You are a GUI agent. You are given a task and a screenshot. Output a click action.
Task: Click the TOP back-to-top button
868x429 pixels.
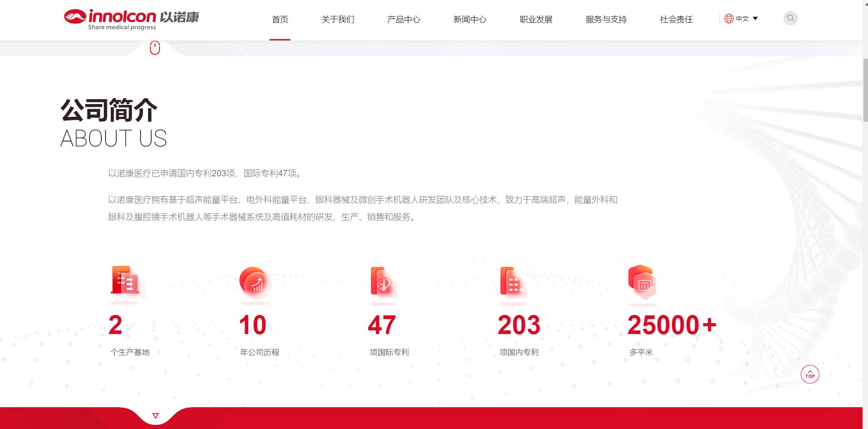[810, 374]
